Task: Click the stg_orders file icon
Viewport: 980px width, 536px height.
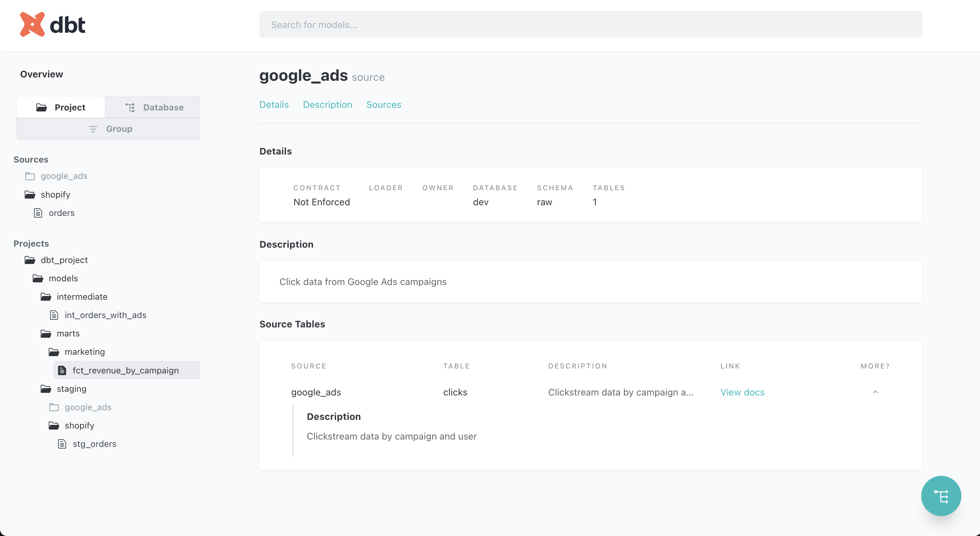Action: 62,444
